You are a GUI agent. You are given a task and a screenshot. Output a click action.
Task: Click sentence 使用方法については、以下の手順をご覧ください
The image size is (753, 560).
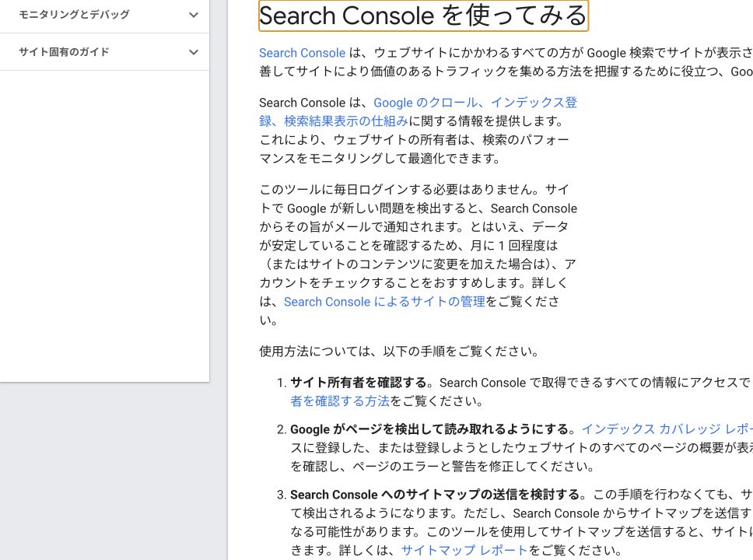coord(399,352)
